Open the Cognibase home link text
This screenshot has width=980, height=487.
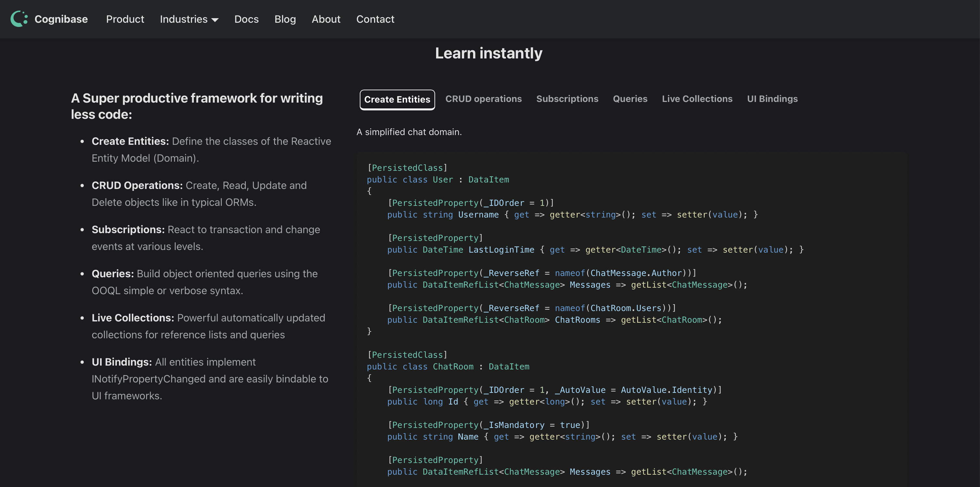click(61, 19)
